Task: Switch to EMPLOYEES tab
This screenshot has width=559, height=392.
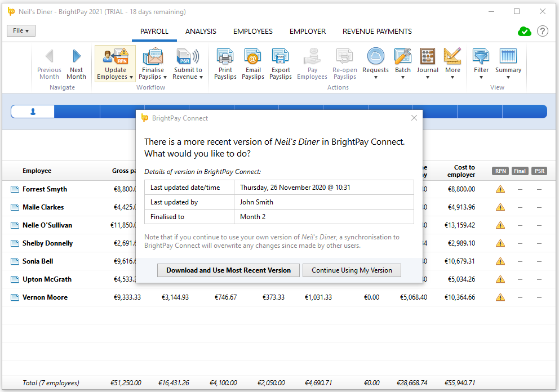Action: pos(253,32)
